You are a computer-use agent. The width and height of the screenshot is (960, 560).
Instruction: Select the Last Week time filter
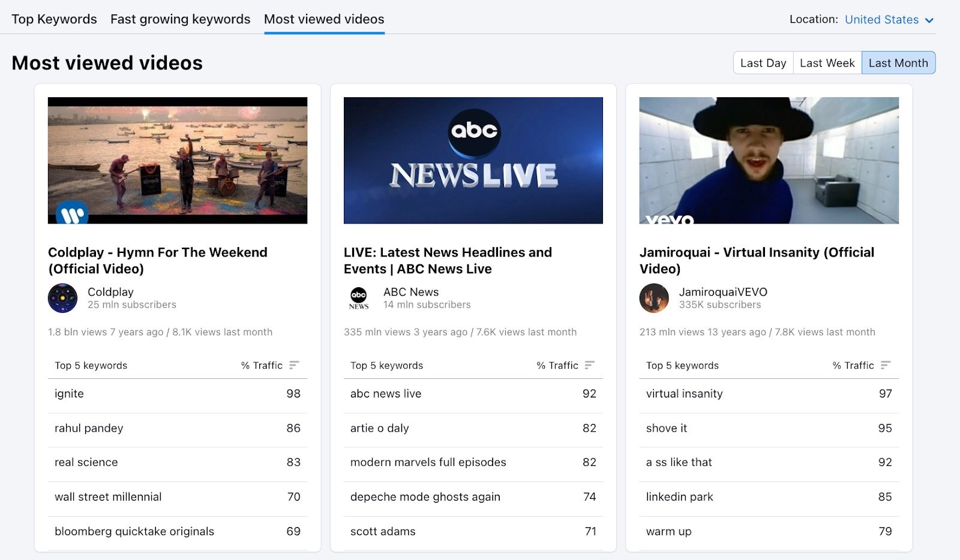pyautogui.click(x=827, y=62)
